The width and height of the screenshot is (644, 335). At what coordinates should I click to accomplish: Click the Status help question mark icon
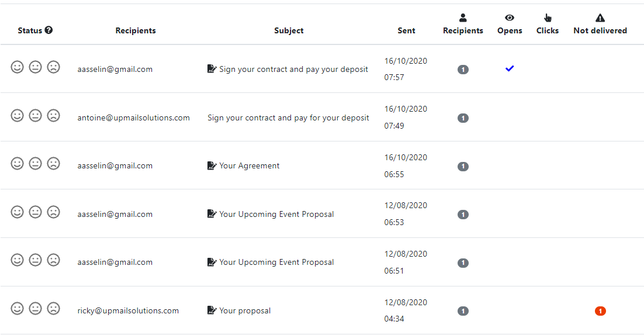[49, 30]
